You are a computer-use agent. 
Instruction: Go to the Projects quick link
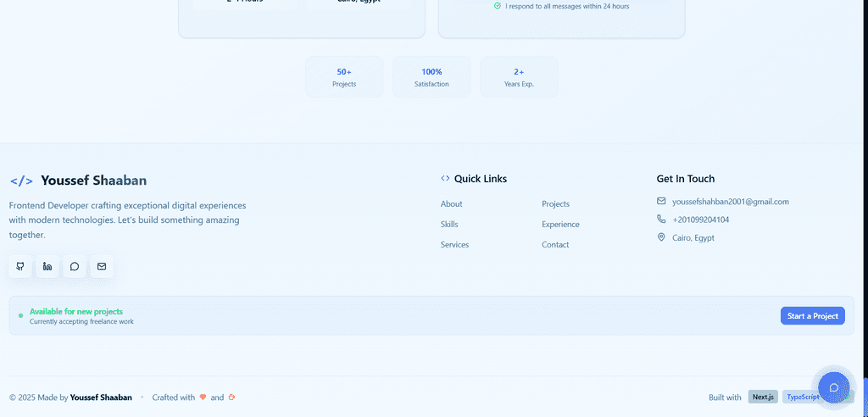pyautogui.click(x=555, y=203)
